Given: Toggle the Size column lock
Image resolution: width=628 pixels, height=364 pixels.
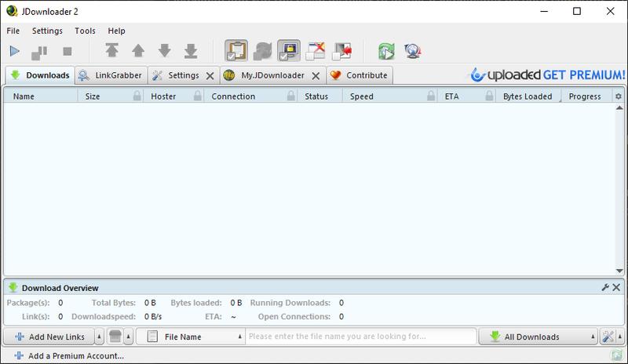Looking at the screenshot, I should [137, 96].
